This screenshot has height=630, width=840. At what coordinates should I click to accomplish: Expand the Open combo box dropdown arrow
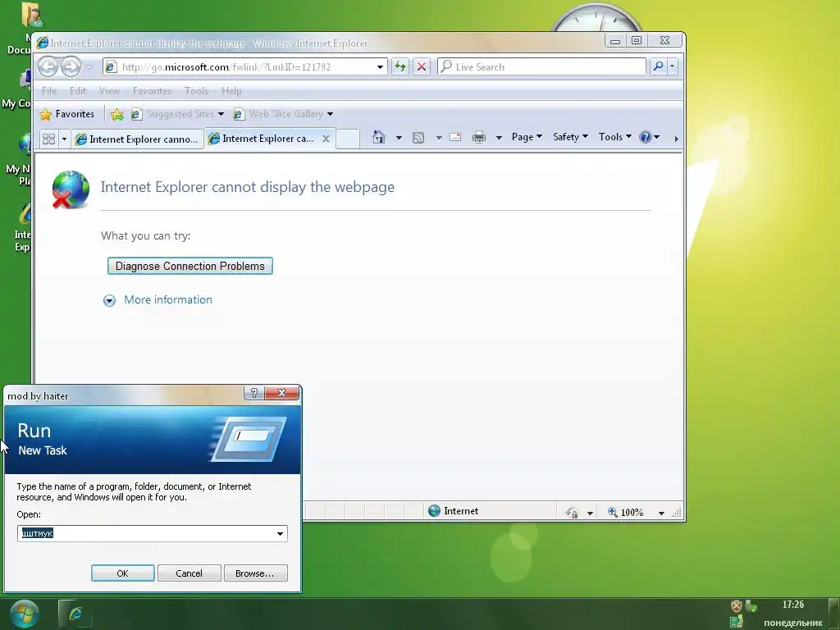281,533
